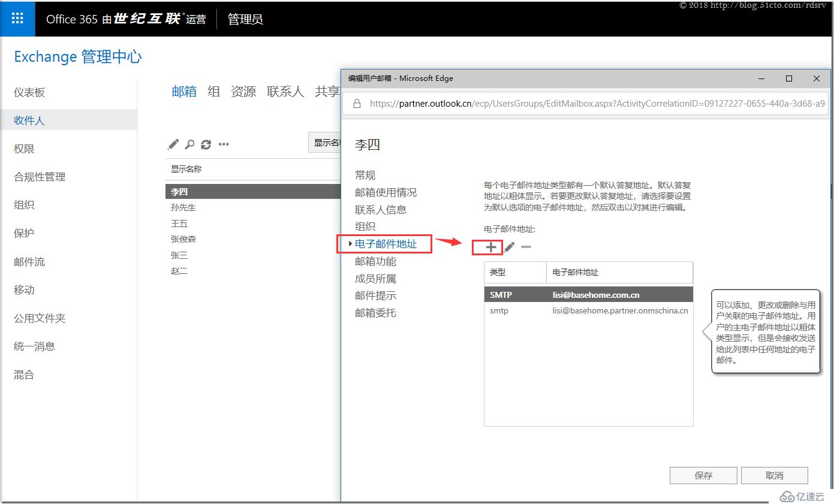Click the 取消 button

tap(775, 475)
